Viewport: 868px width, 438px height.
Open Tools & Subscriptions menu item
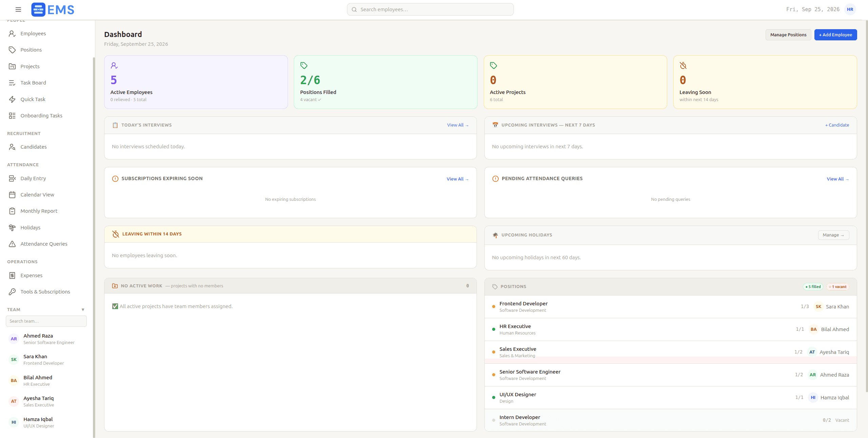pyautogui.click(x=46, y=292)
